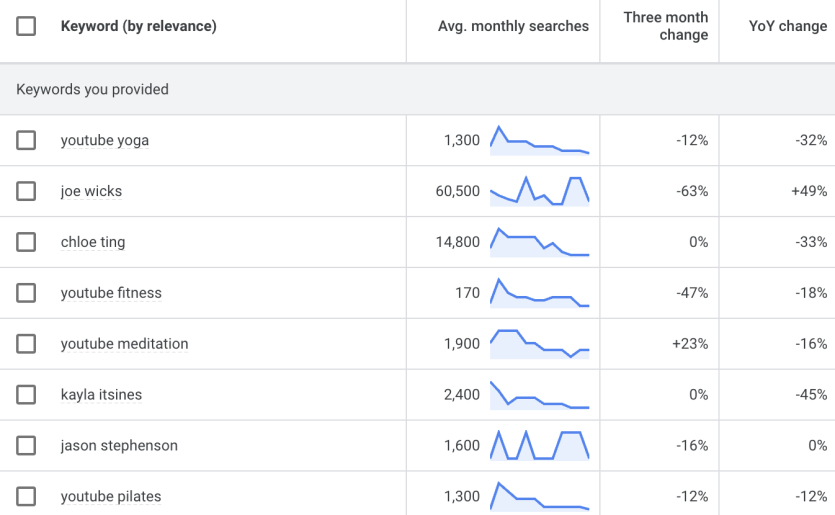Check the box for youtube yoga
The image size is (835, 515).
pos(26,141)
